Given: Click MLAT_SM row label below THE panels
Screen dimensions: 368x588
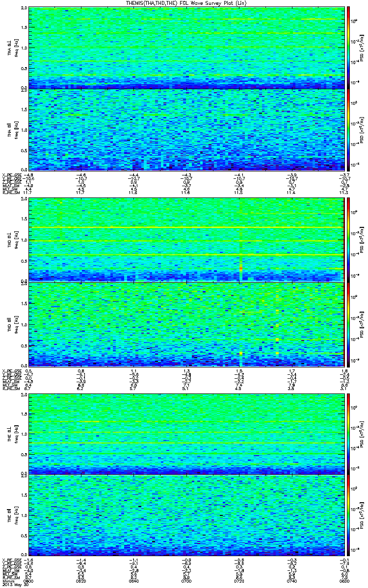Looking at the screenshot, I should coord(10,570).
